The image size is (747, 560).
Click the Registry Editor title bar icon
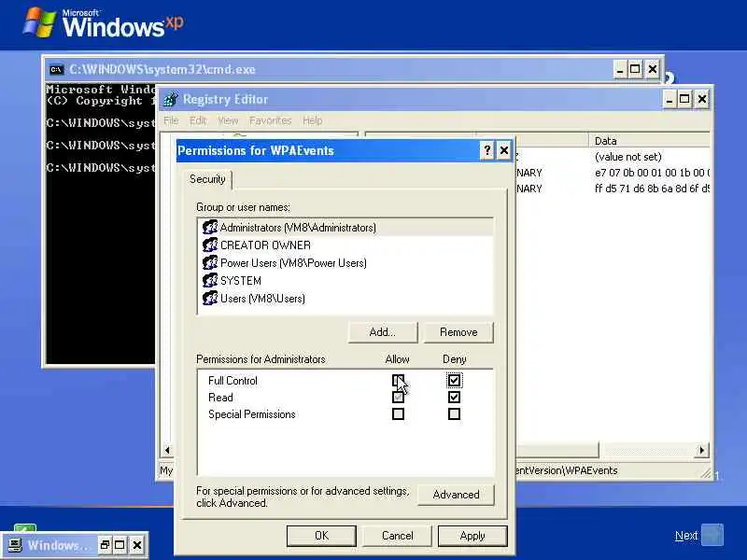coord(171,99)
